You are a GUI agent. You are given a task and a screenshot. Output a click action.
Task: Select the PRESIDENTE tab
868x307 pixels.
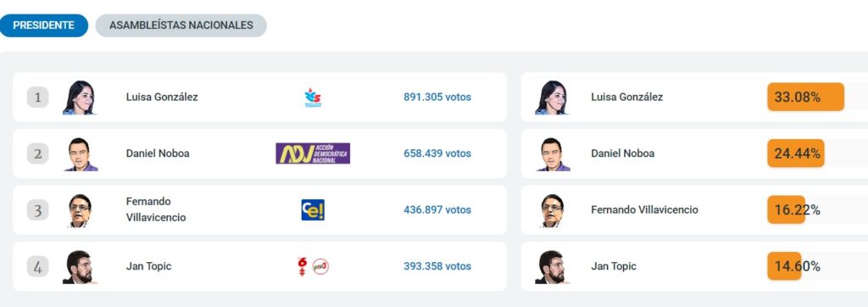pyautogui.click(x=43, y=25)
